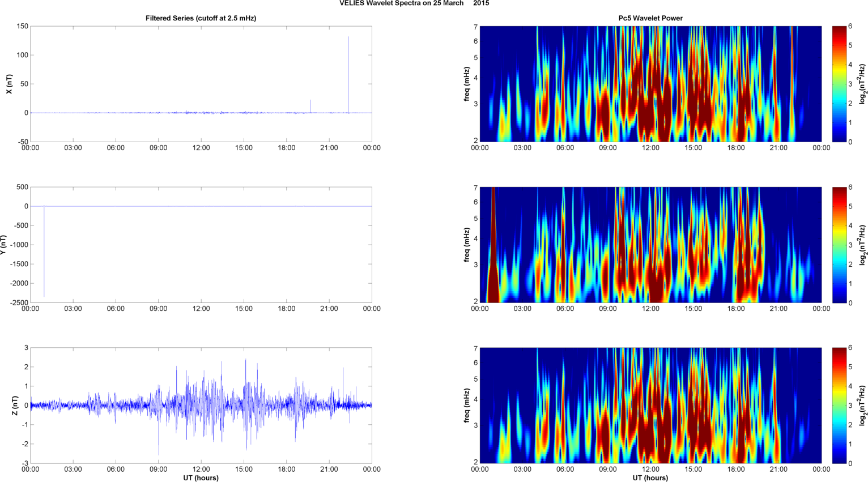Viewport: 868px width, 482px height.
Task: Click the '150' tick label on the X plot
Action: pos(22,27)
